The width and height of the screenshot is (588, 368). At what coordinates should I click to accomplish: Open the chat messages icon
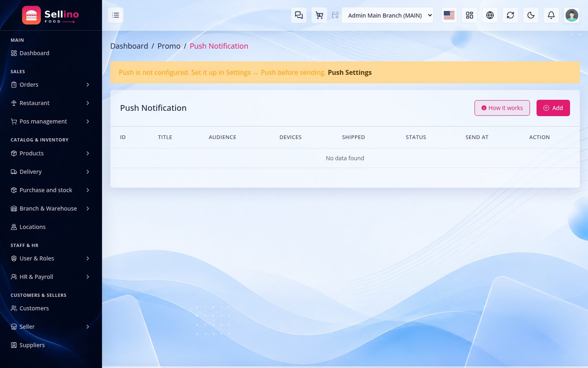pos(299,15)
